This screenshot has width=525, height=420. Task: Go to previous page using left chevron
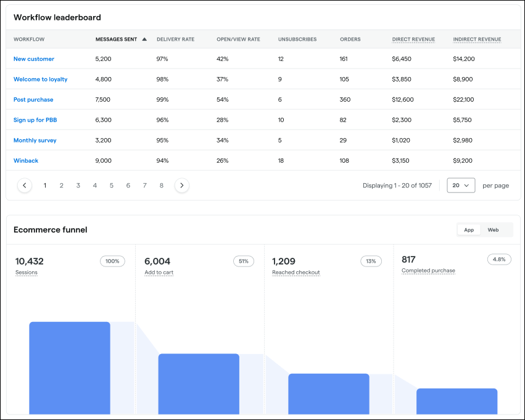point(25,185)
